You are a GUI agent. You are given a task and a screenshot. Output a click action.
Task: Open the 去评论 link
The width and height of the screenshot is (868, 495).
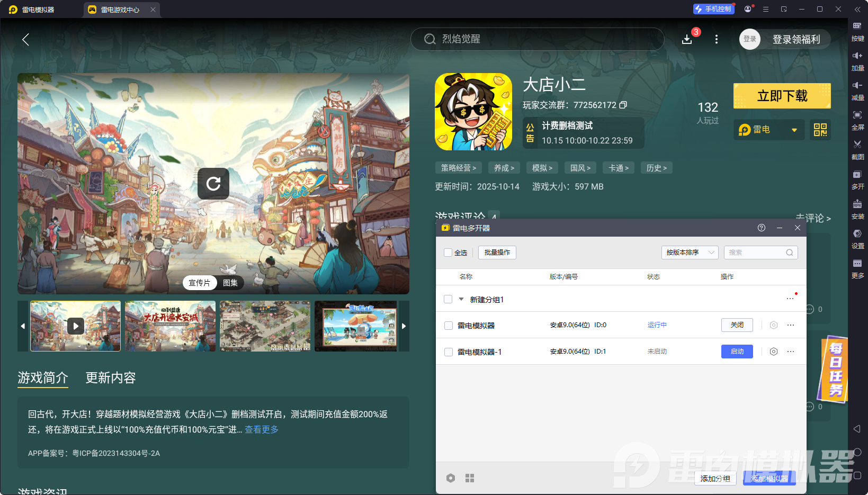point(813,218)
